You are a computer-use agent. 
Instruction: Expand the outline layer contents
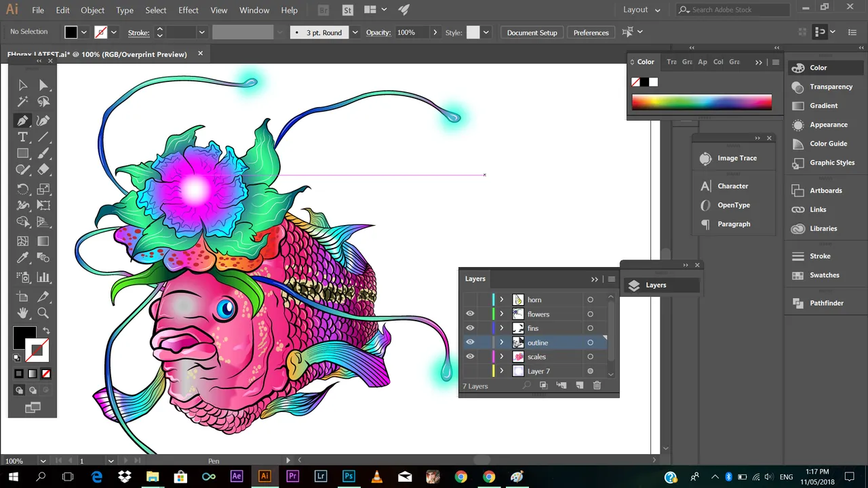coord(502,342)
